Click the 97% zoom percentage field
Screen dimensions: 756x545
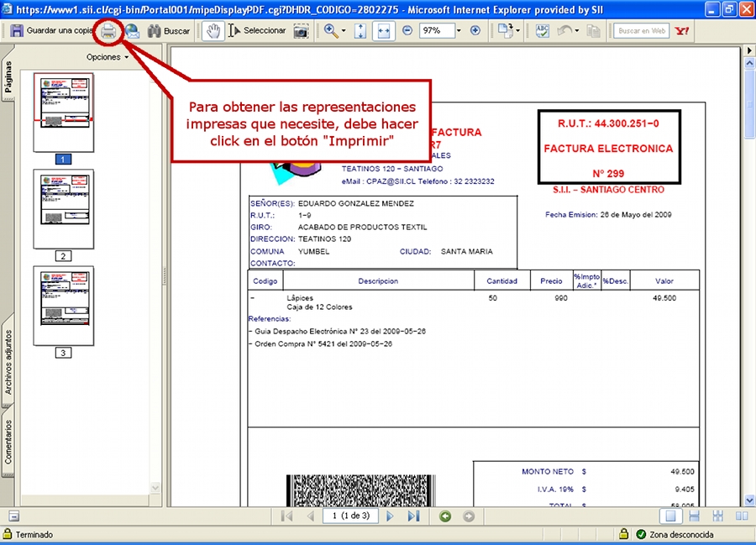(436, 31)
